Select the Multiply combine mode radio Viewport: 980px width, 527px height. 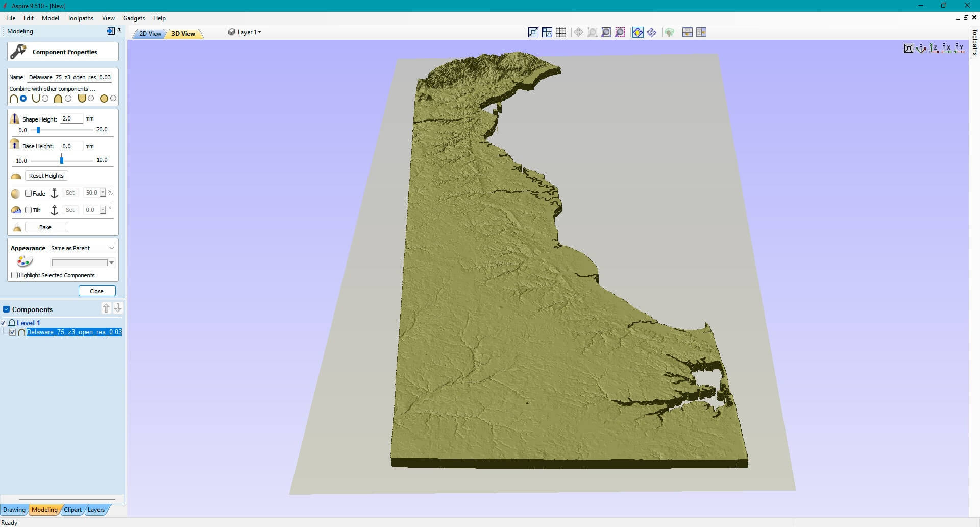point(113,98)
